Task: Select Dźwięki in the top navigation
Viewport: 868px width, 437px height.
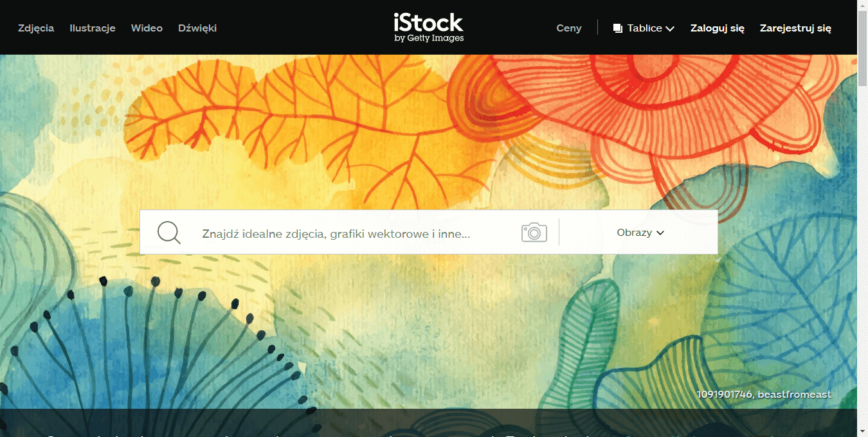Action: 197,28
